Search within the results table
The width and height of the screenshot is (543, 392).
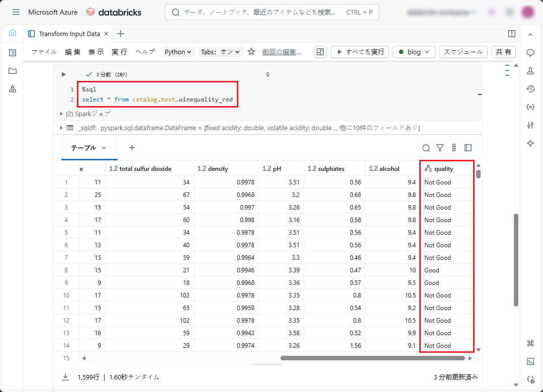tap(426, 148)
